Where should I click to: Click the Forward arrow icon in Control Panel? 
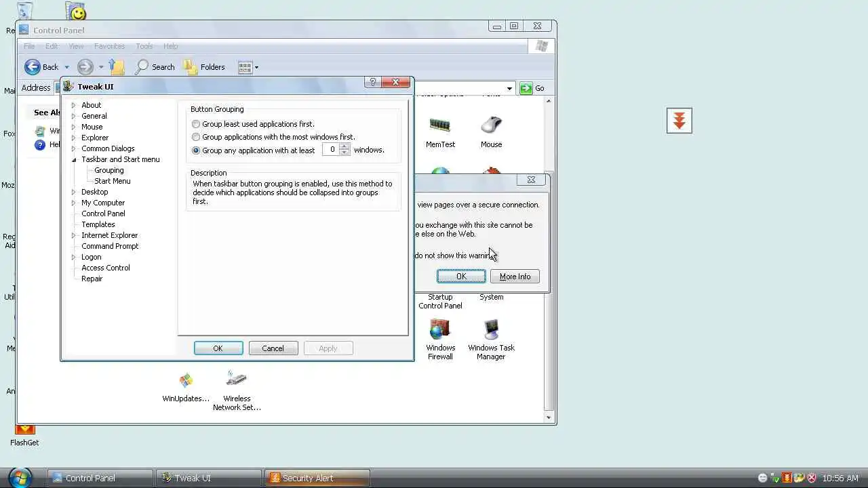[x=85, y=66]
